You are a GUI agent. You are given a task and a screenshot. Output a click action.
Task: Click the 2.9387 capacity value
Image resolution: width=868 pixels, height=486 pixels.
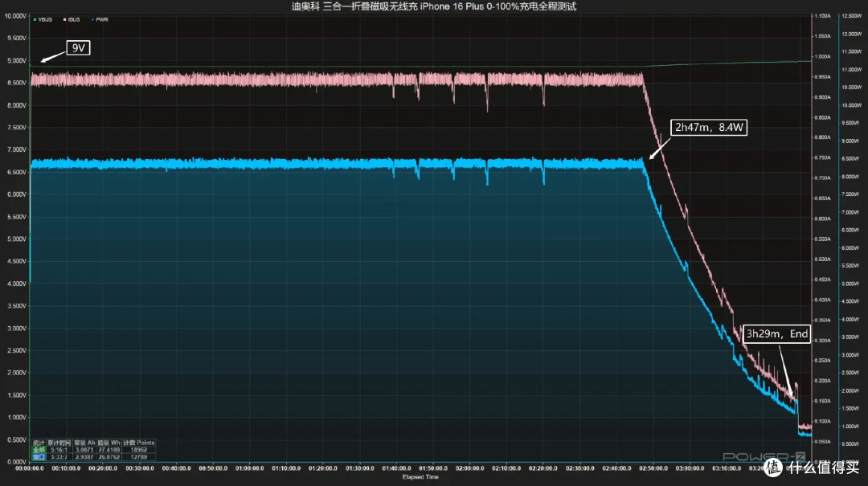[x=84, y=457]
